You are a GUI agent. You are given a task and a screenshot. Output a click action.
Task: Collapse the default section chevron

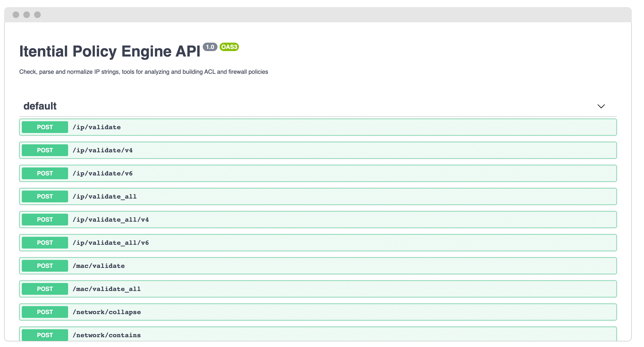[601, 106]
